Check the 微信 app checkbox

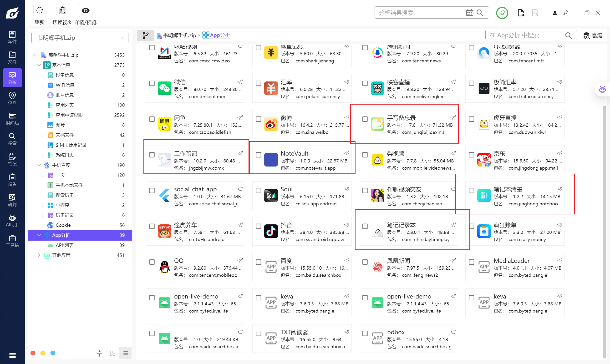tap(152, 83)
